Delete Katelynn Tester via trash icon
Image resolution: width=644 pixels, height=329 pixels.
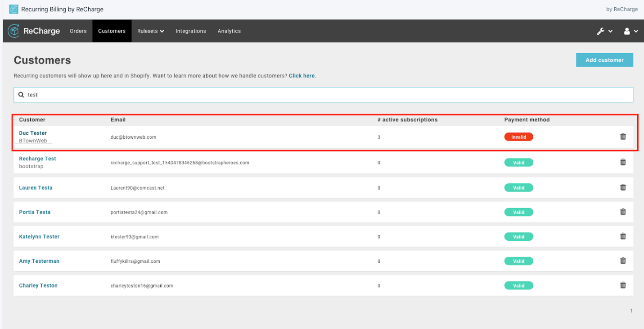coord(623,236)
